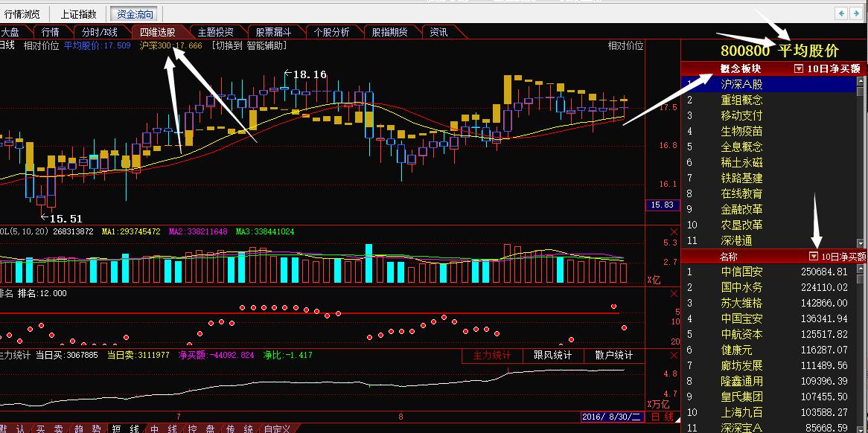
Task: Toggle the 行情浏览 toolbar button
Action: 22,14
